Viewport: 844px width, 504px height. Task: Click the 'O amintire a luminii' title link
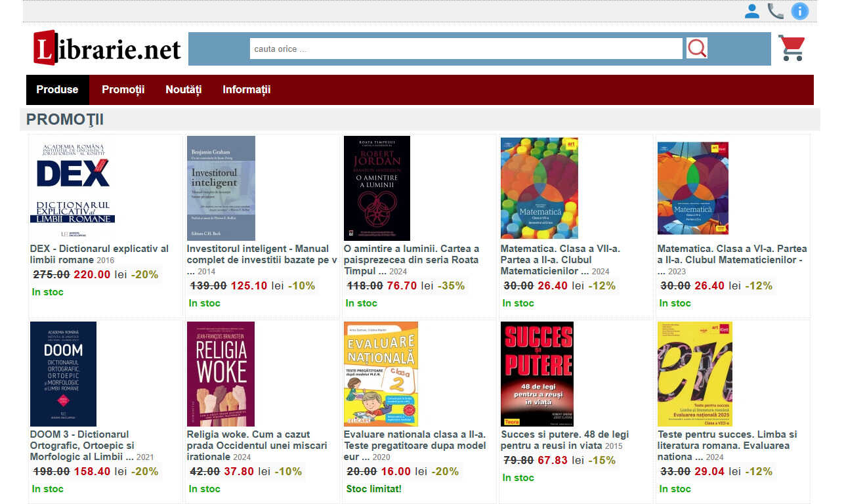tap(411, 260)
